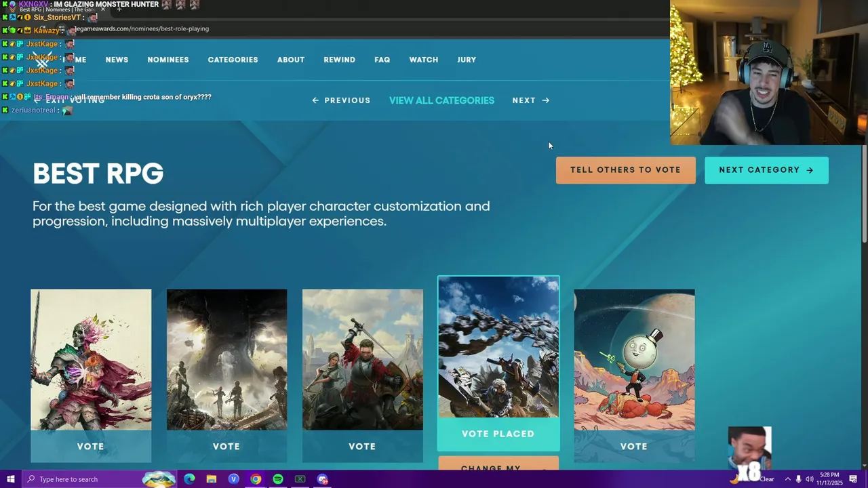Viewport: 868px width, 488px height.
Task: Open the News page
Action: 117,60
